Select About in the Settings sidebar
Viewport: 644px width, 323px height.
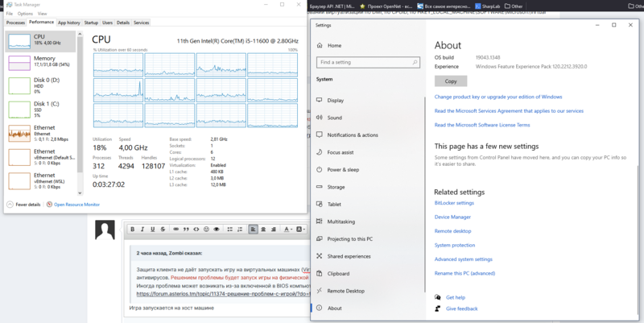(x=334, y=309)
